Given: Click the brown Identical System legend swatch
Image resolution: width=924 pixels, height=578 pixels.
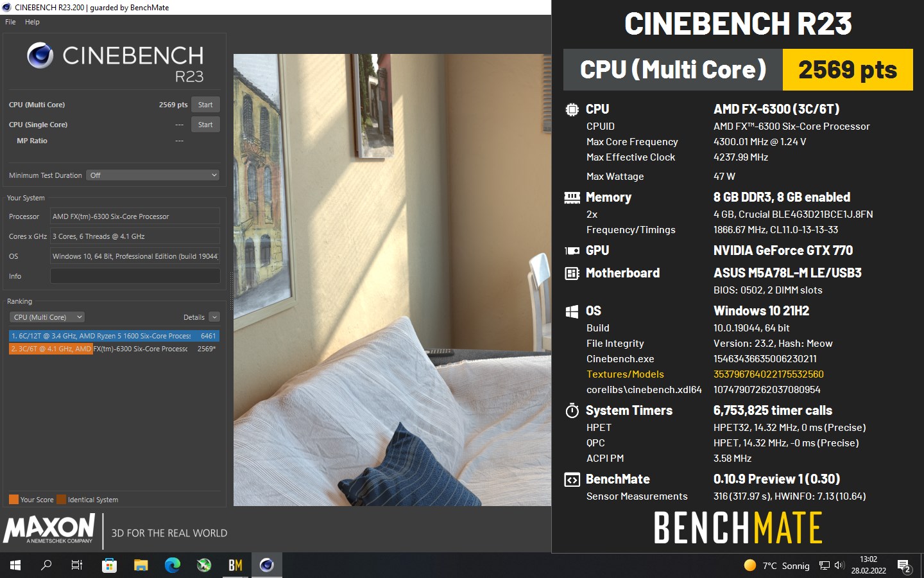Looking at the screenshot, I should (x=61, y=500).
